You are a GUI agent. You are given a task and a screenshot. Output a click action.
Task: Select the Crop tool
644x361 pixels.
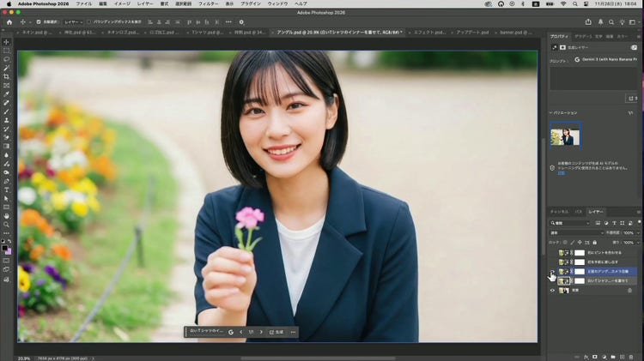coord(7,76)
